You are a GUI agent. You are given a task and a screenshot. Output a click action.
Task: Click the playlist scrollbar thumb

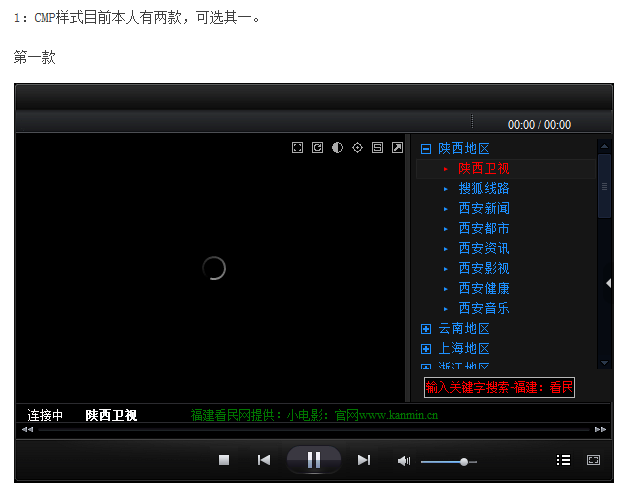(604, 186)
